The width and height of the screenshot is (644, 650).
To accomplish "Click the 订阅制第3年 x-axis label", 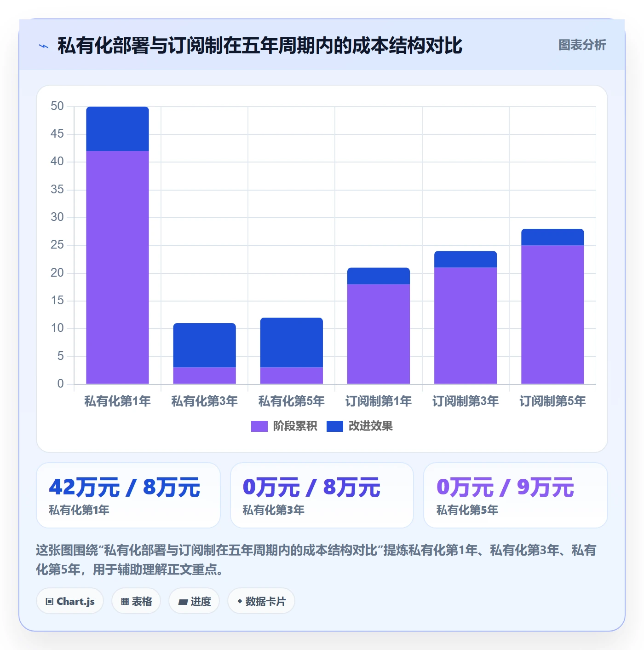I will (x=466, y=401).
